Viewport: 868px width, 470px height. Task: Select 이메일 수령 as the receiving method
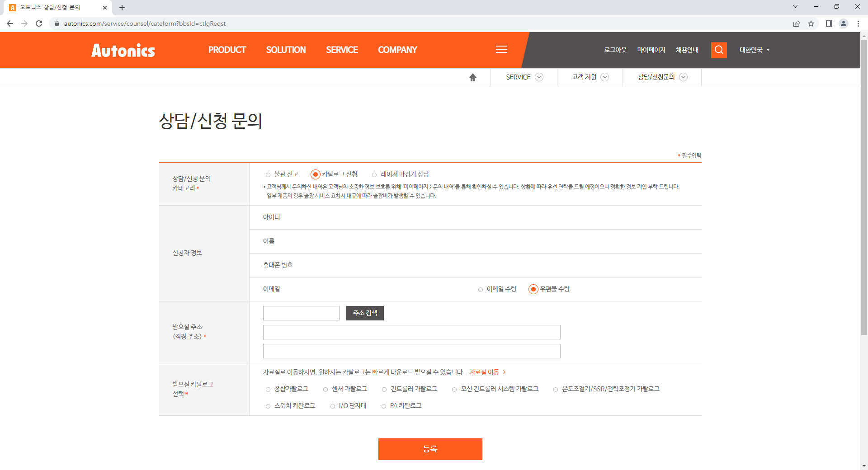[x=480, y=290]
